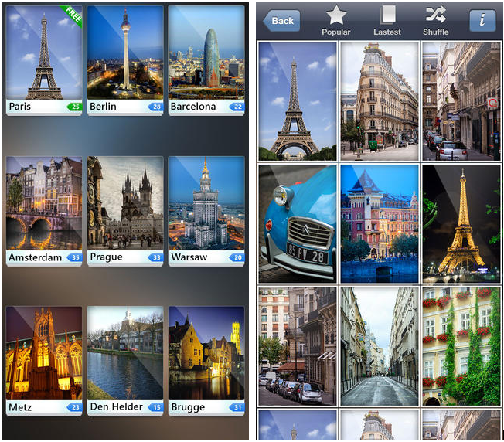Select the daytime Eiffel Tower wallpaper, top row
This screenshot has width=504, height=442.
pyautogui.click(x=298, y=101)
